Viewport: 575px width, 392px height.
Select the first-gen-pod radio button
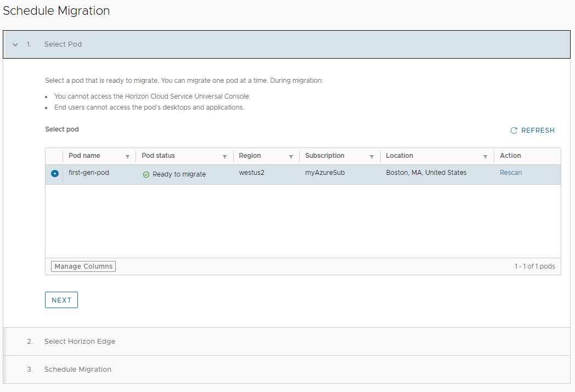coord(55,173)
